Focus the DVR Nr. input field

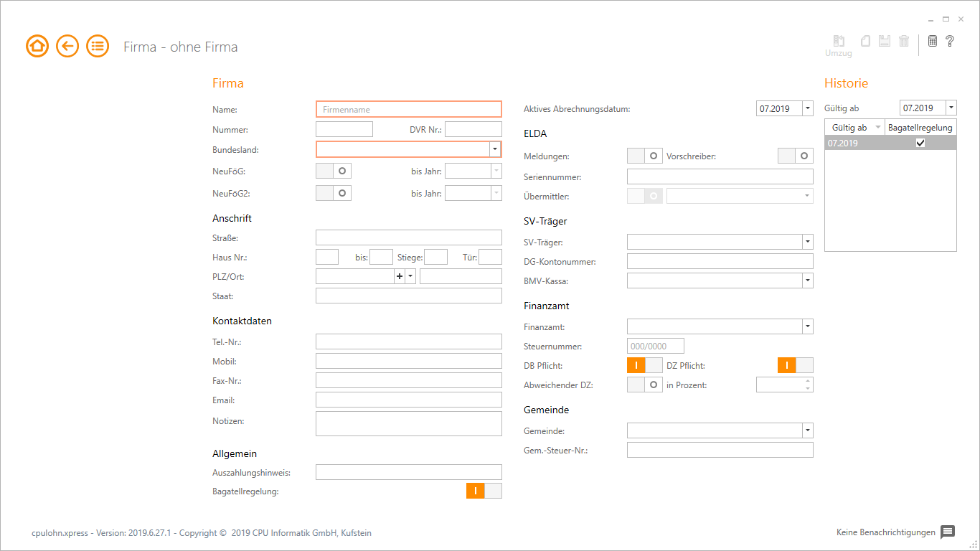click(473, 129)
